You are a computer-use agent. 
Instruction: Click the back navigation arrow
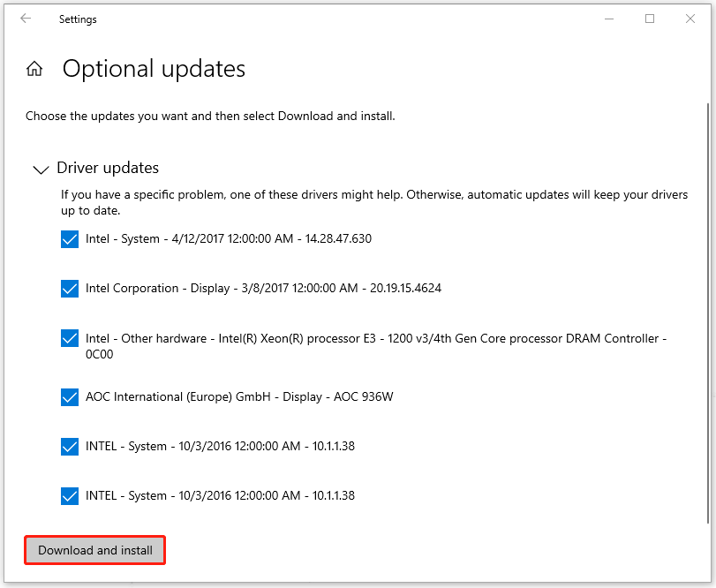(26, 19)
